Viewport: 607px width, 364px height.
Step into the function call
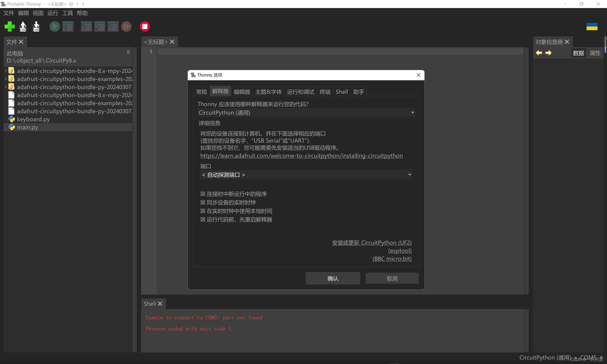pyautogui.click(x=100, y=26)
